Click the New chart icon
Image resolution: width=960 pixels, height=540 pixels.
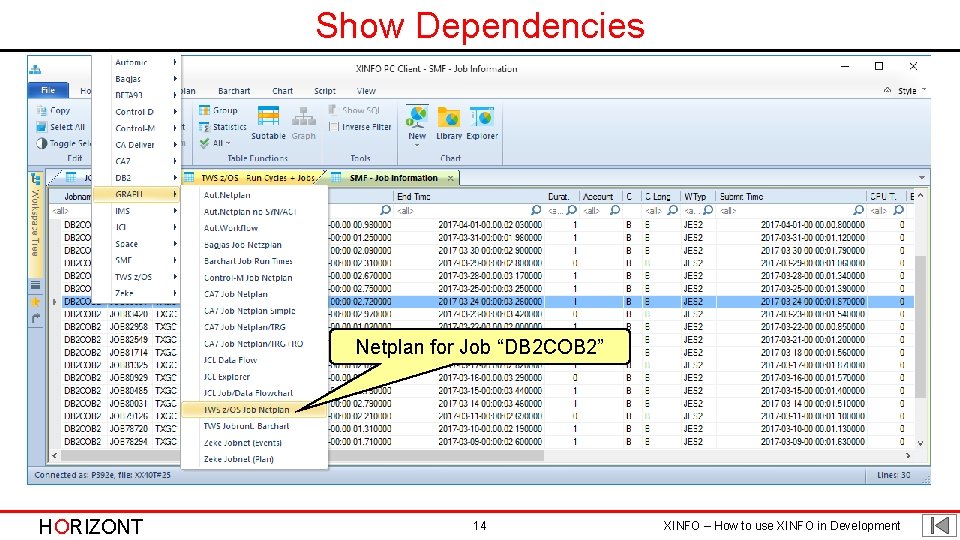pos(417,117)
